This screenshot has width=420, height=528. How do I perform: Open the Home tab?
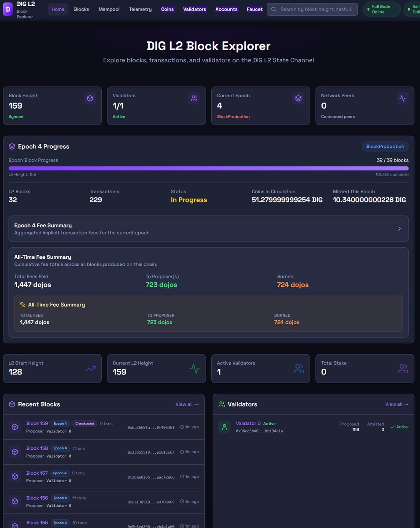click(58, 9)
